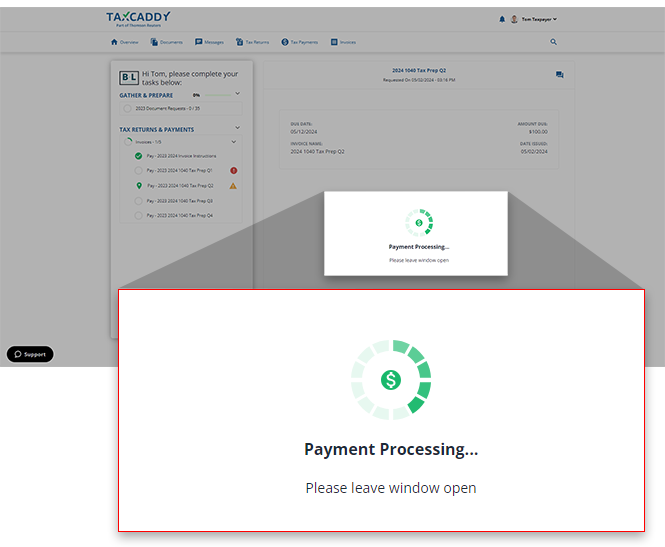Select the circle next to Tax Prep Q3

pos(138,201)
